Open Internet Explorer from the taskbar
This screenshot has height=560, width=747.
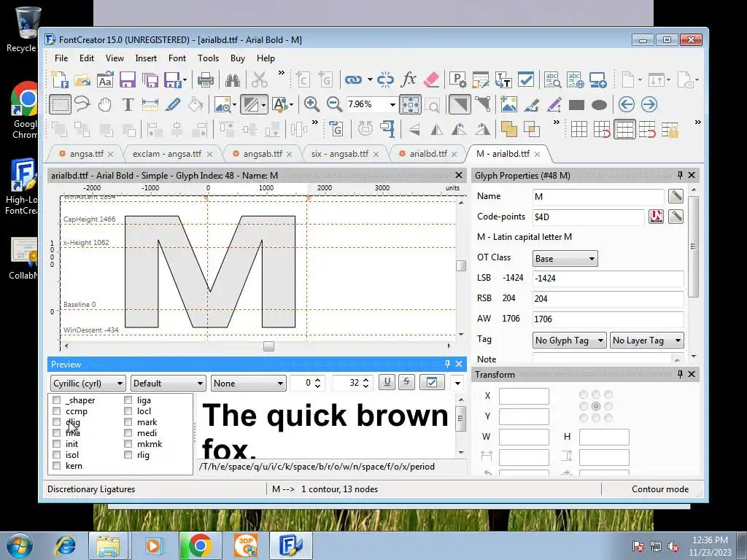click(65, 545)
